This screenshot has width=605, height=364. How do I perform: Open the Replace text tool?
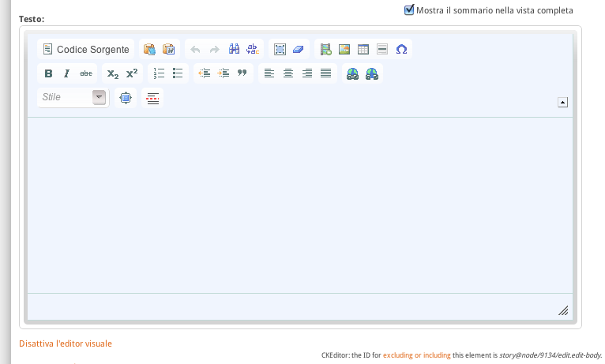[x=253, y=49]
